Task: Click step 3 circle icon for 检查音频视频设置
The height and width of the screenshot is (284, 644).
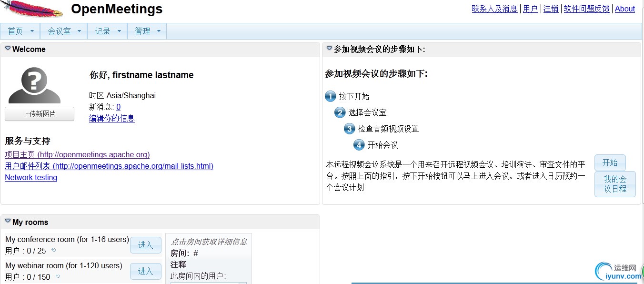Action: [x=349, y=129]
